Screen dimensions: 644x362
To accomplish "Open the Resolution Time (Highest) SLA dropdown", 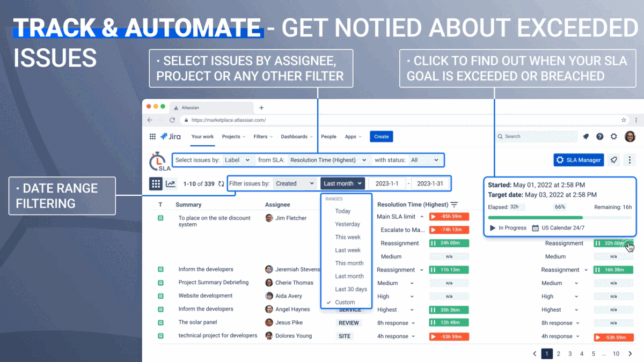I will (328, 160).
